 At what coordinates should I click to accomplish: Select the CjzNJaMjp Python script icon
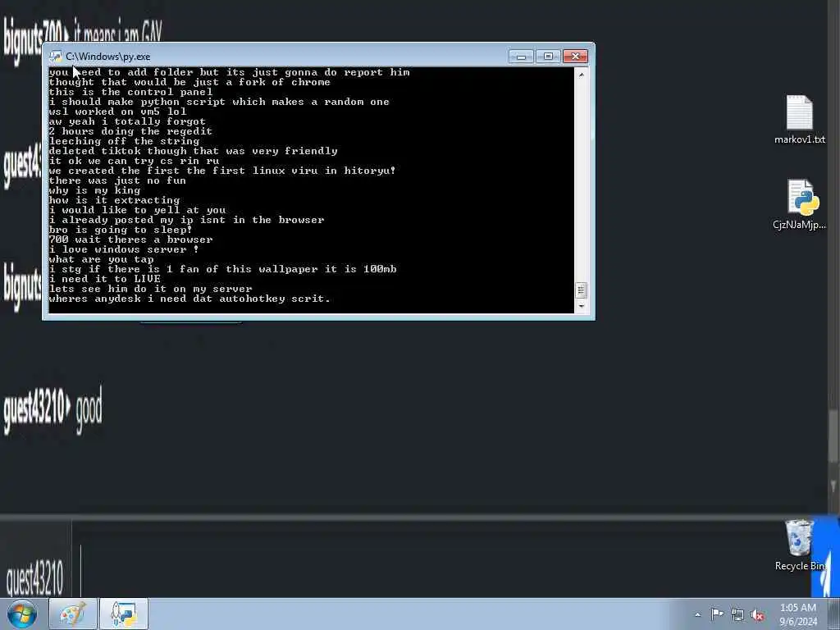799,204
